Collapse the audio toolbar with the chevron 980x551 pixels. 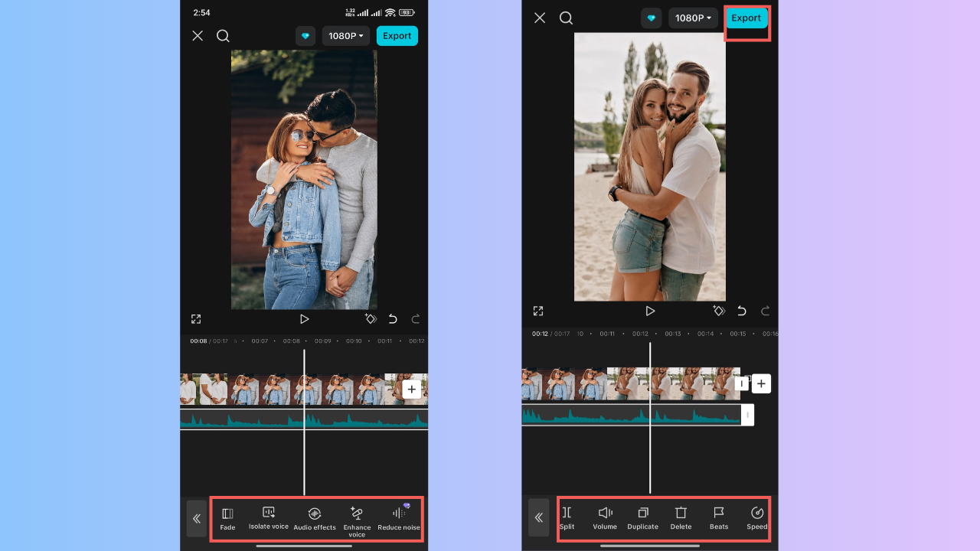click(197, 518)
